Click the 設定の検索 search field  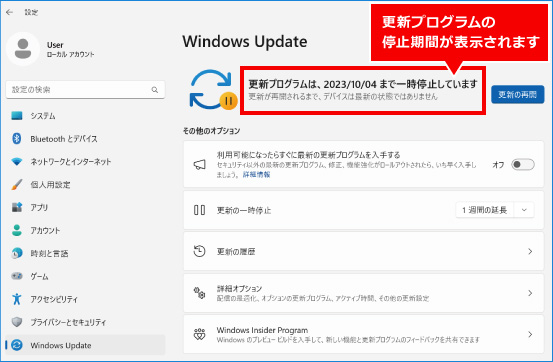click(85, 90)
